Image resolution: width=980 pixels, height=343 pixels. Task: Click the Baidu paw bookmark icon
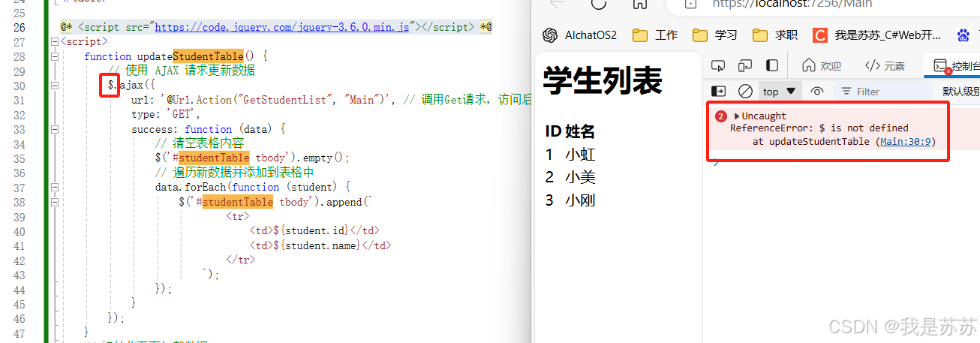click(963, 35)
